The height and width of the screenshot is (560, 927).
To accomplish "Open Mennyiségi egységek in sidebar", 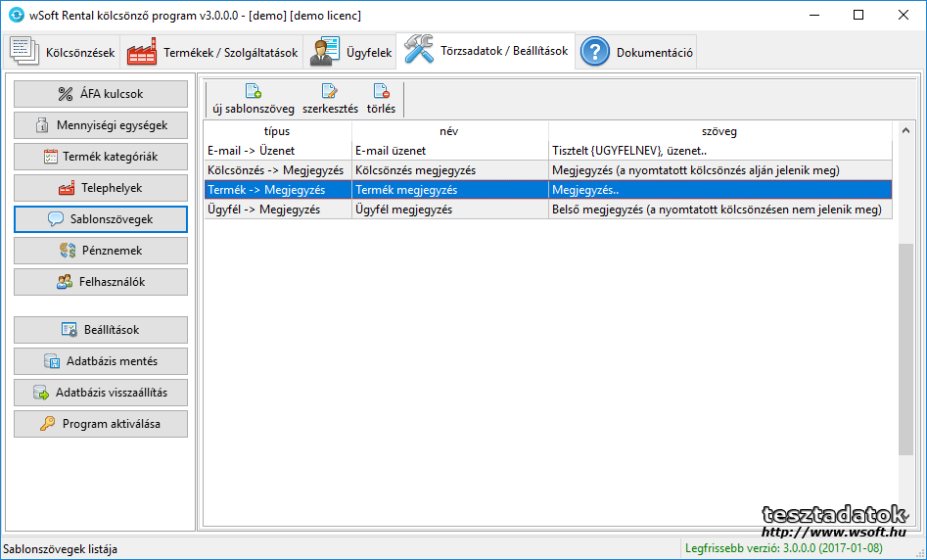I will pos(101,125).
